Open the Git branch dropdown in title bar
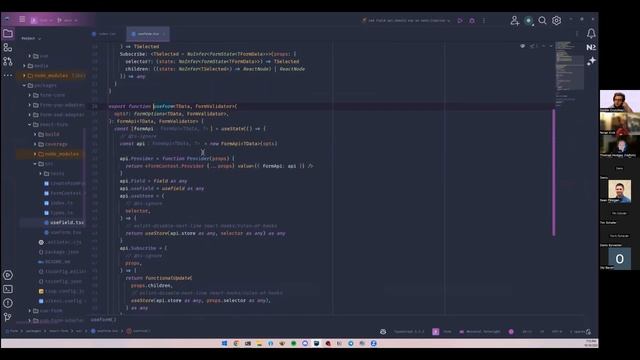This screenshot has height=360, width=640. [67, 20]
